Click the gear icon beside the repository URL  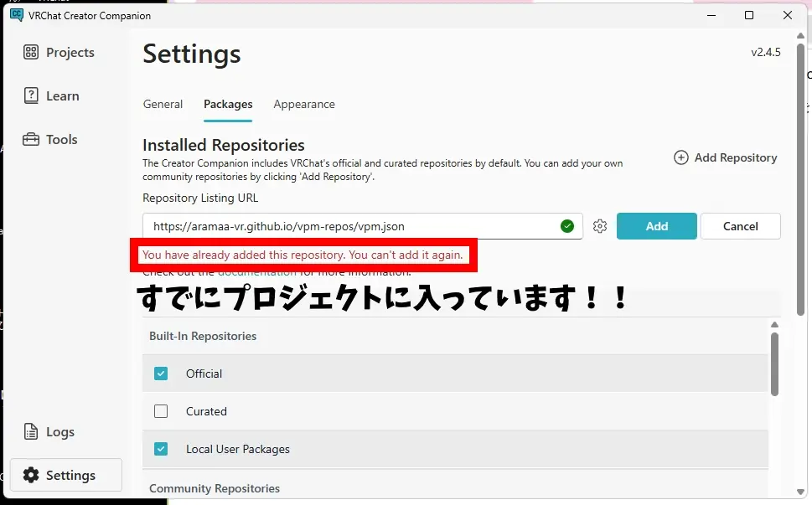(599, 226)
